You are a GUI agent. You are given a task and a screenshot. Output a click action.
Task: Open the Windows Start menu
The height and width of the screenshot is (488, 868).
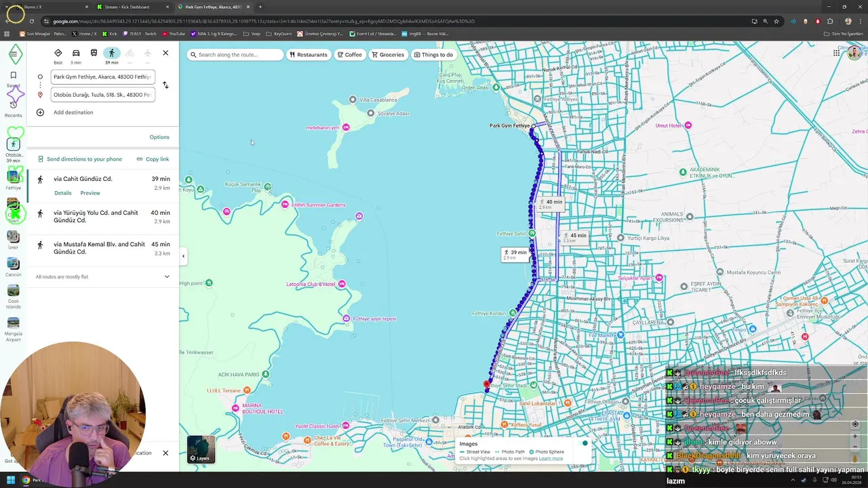tap(11, 481)
